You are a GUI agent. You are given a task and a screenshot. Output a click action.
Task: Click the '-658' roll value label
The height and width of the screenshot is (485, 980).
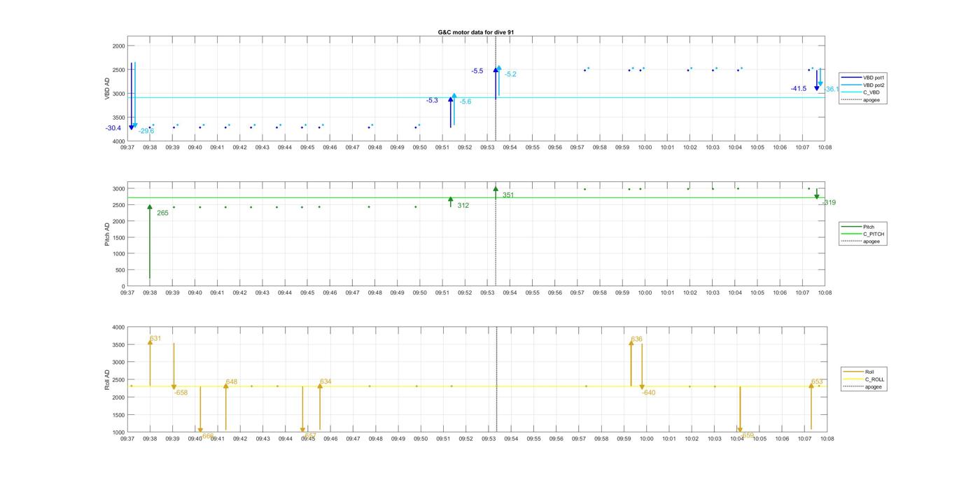click(181, 393)
